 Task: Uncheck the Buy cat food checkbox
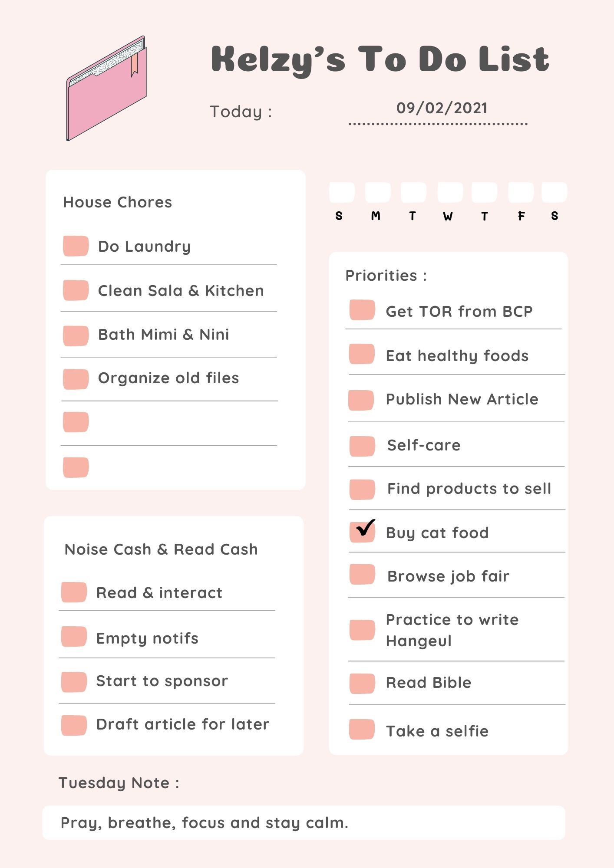362,532
